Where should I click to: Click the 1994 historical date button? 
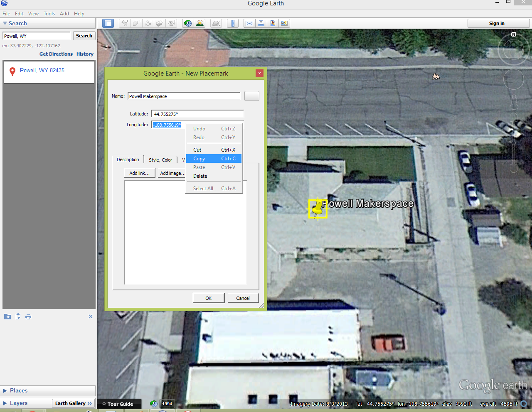click(167, 404)
